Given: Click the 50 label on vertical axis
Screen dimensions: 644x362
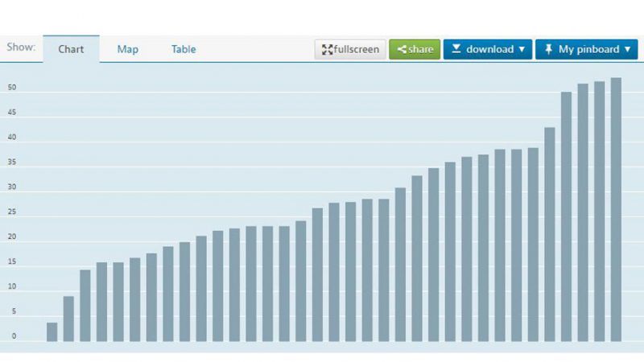Looking at the screenshot, I should 12,88.
